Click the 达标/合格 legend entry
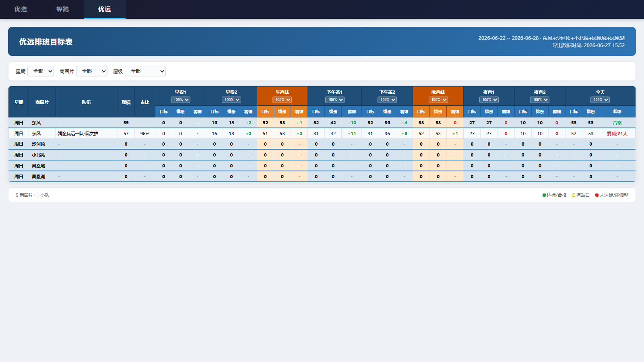 click(x=555, y=195)
